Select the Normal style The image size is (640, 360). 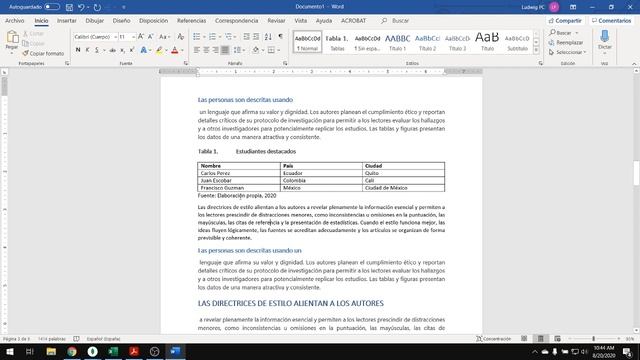click(x=307, y=42)
